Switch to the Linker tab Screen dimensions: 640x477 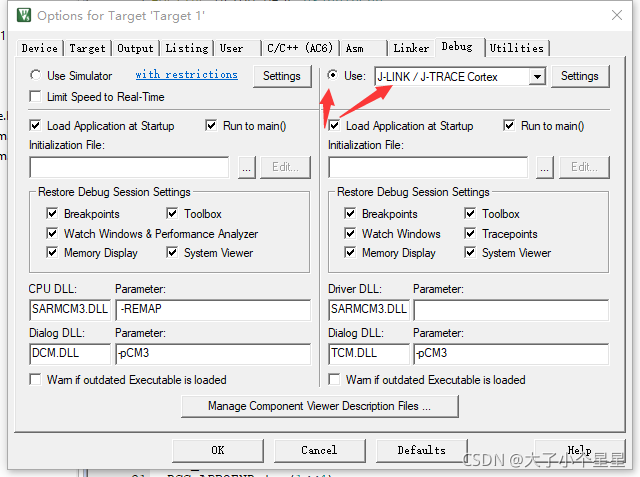tap(411, 48)
